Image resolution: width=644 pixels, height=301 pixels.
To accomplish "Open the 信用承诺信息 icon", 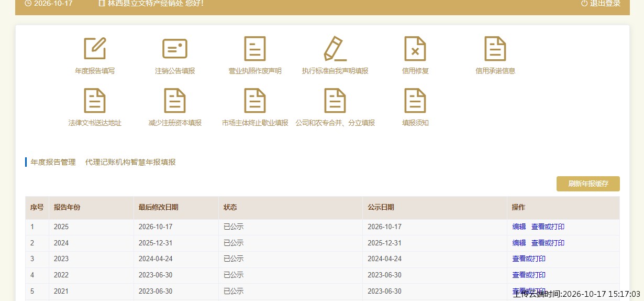I will pos(495,49).
